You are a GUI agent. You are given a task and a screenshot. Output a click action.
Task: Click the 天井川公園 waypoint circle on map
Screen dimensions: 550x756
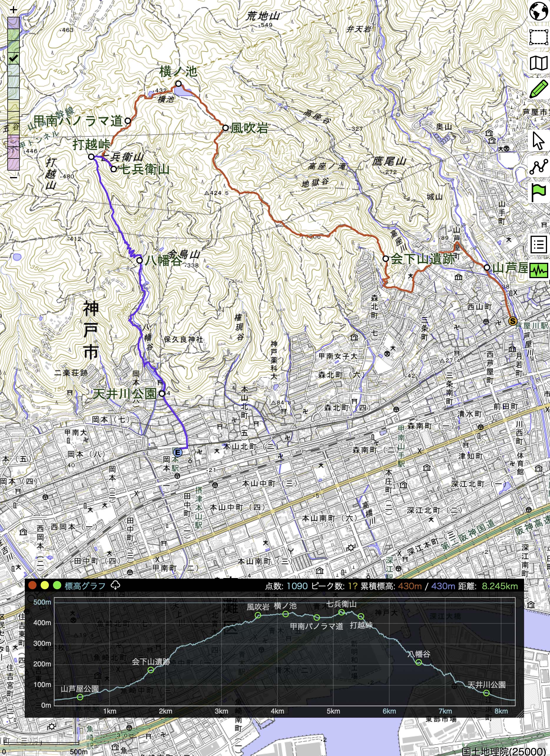pyautogui.click(x=162, y=394)
